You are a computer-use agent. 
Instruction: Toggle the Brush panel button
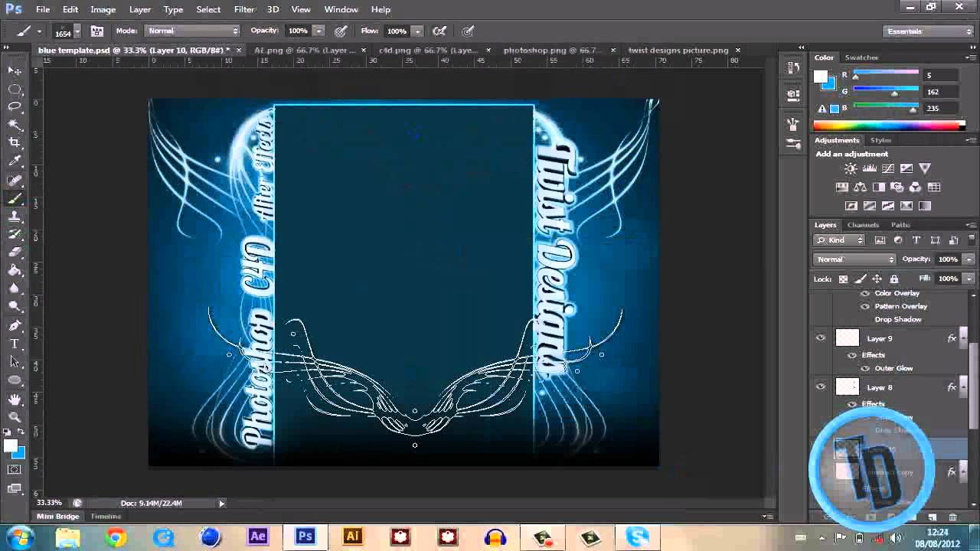click(x=97, y=31)
